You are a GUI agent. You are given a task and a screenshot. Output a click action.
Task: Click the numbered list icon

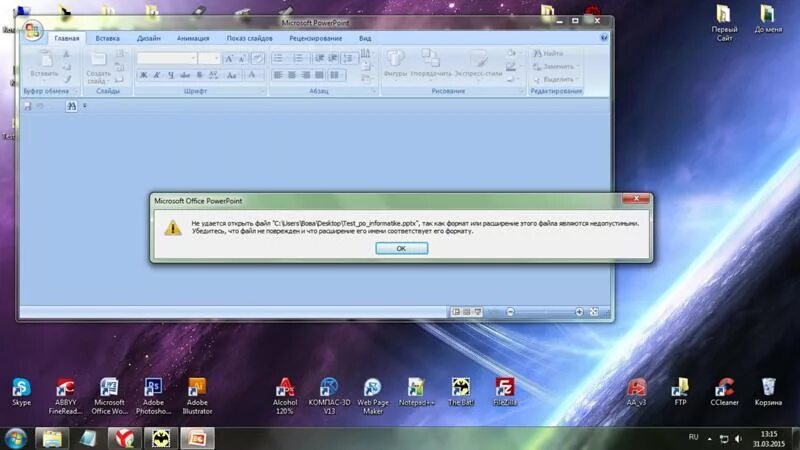click(x=299, y=59)
